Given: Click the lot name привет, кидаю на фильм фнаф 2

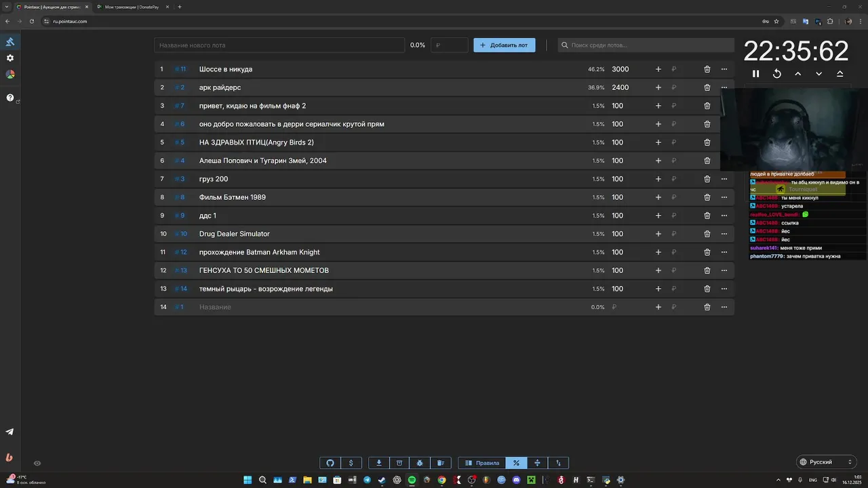Looking at the screenshot, I should (x=252, y=106).
